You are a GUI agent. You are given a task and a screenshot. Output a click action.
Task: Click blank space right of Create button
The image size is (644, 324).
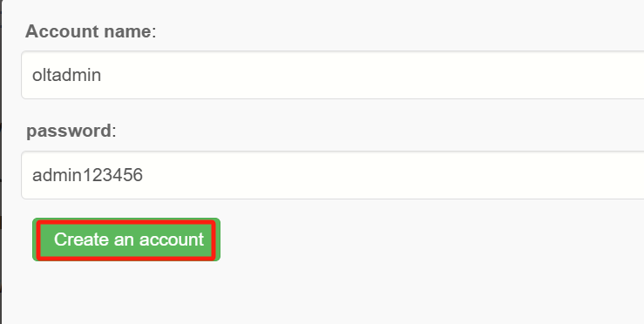[410, 240]
